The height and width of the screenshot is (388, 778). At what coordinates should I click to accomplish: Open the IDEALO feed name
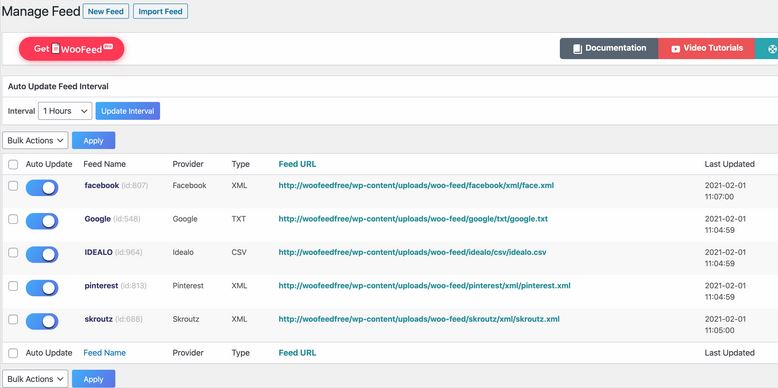point(98,252)
